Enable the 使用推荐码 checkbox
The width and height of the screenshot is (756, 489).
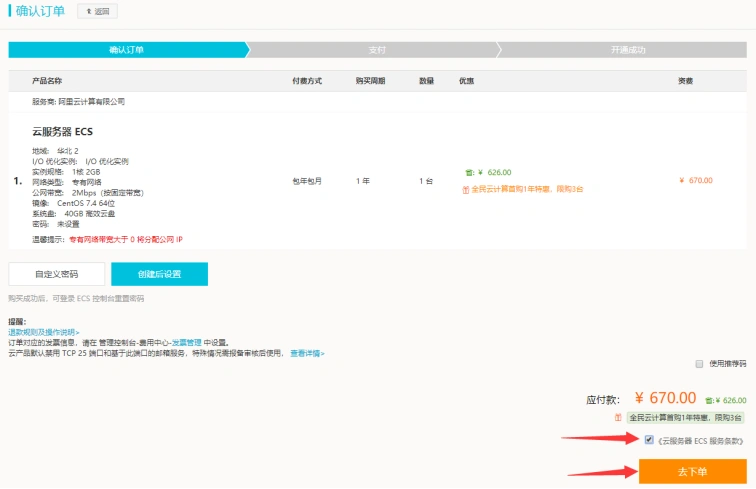tap(699, 364)
